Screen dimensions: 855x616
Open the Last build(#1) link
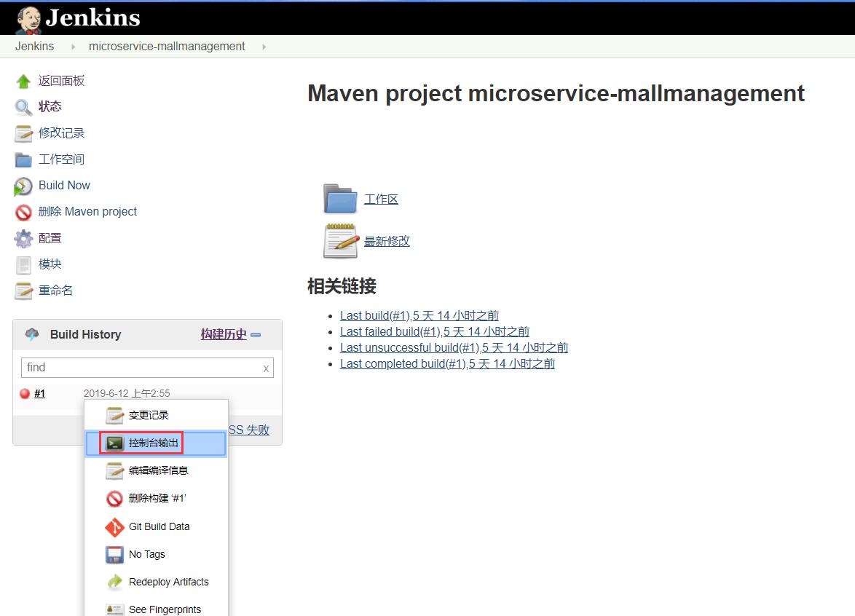(419, 315)
